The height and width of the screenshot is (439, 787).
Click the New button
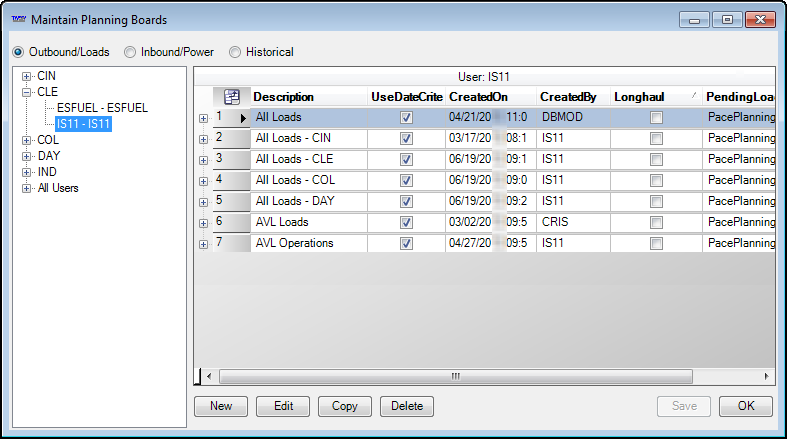(221, 406)
